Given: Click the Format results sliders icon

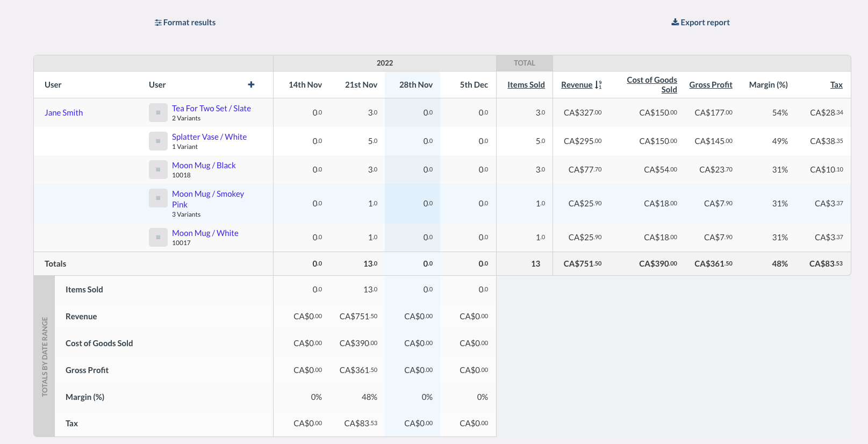Looking at the screenshot, I should (158, 23).
